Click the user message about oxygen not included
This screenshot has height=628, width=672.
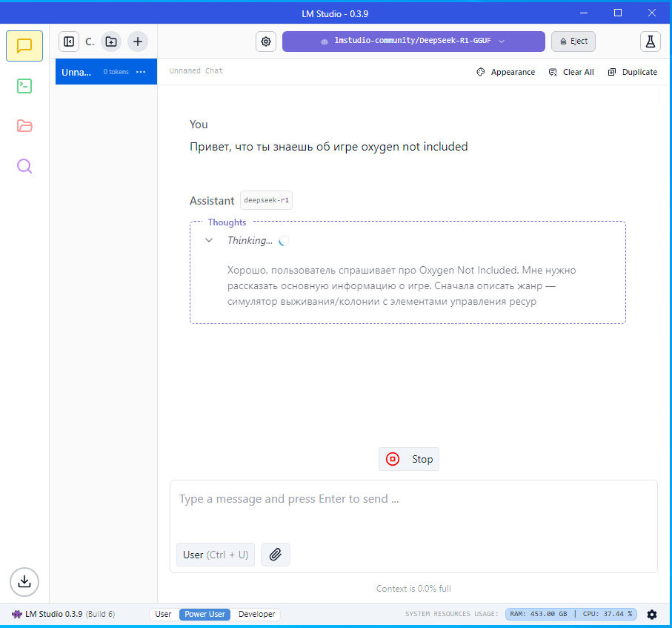coord(329,147)
